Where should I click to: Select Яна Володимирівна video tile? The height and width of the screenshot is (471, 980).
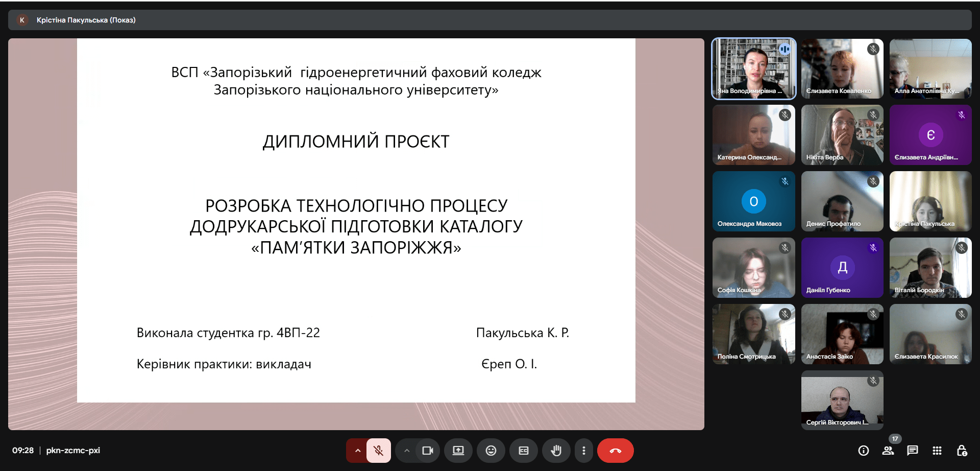[x=754, y=68]
